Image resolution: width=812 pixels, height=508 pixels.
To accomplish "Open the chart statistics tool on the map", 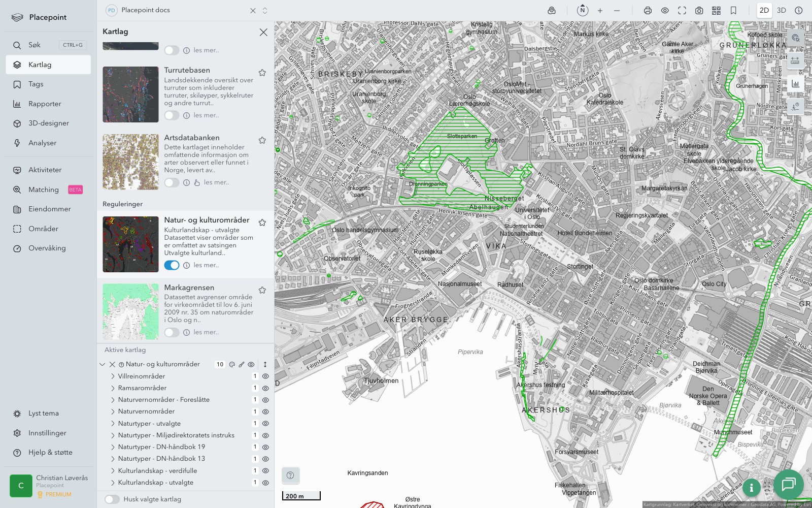I will 795,84.
